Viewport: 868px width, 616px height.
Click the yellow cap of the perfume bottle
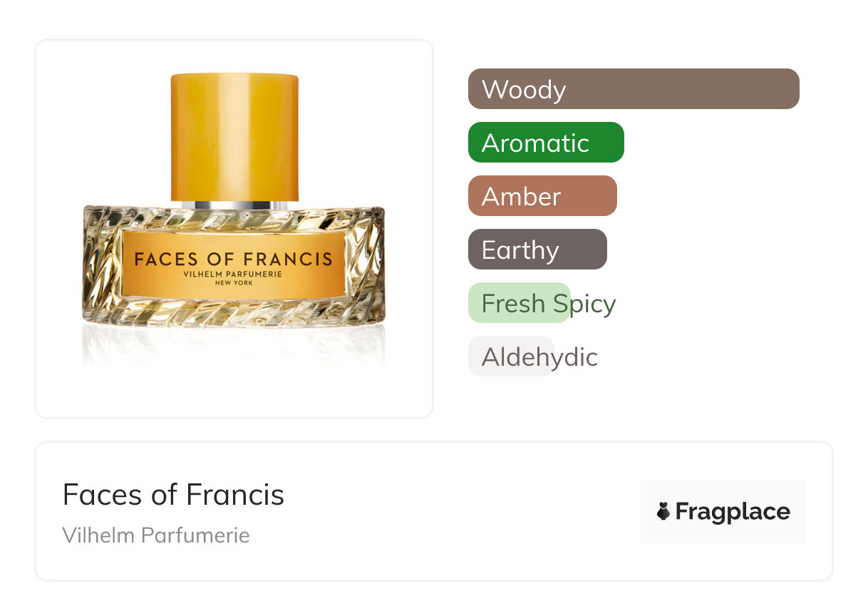[234, 135]
